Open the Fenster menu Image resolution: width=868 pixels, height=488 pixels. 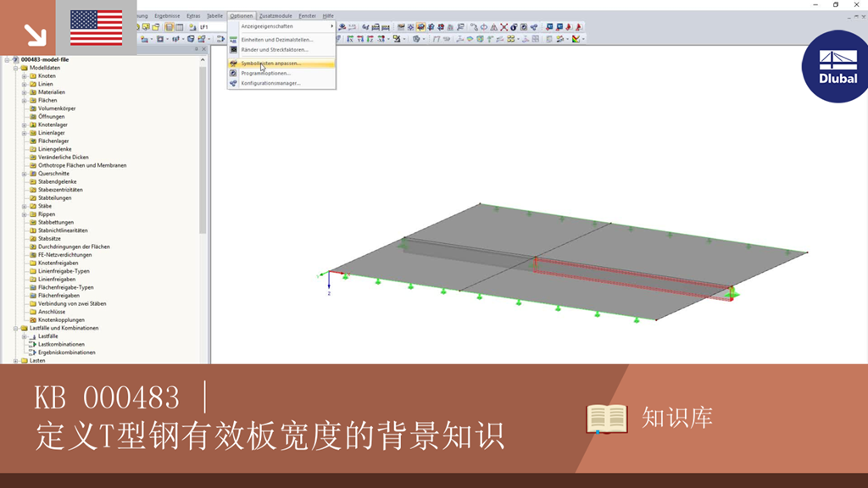(307, 16)
